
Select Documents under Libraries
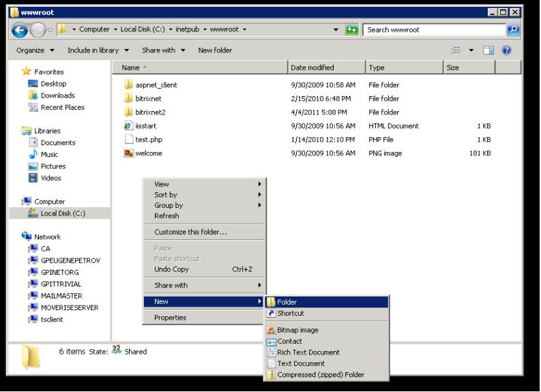click(58, 142)
